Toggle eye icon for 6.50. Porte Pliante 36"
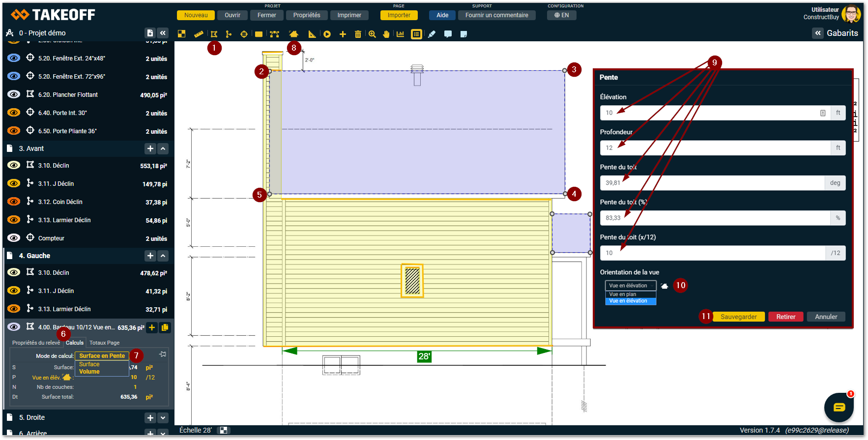The height and width of the screenshot is (440, 868). (14, 131)
